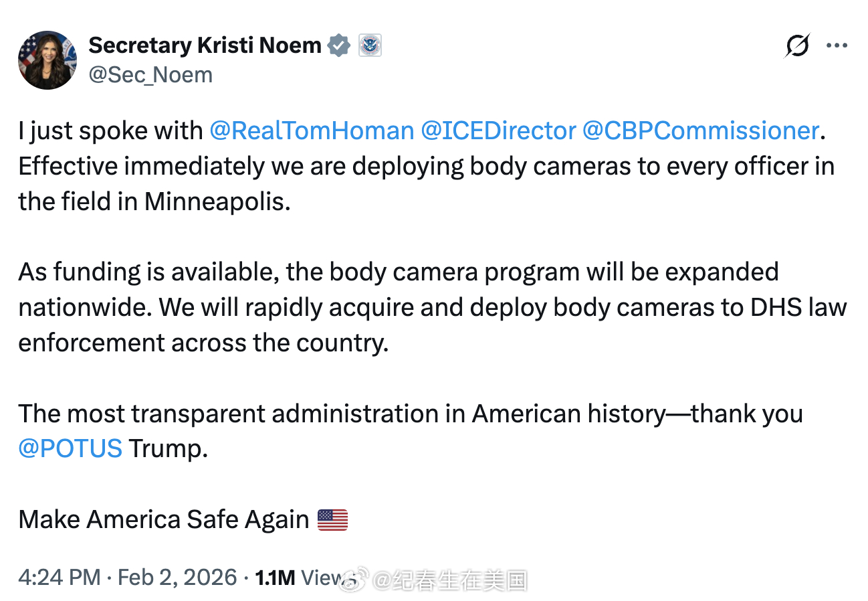Open the three-dot more options menu
Screen dimensions: 868x601
pos(837,46)
